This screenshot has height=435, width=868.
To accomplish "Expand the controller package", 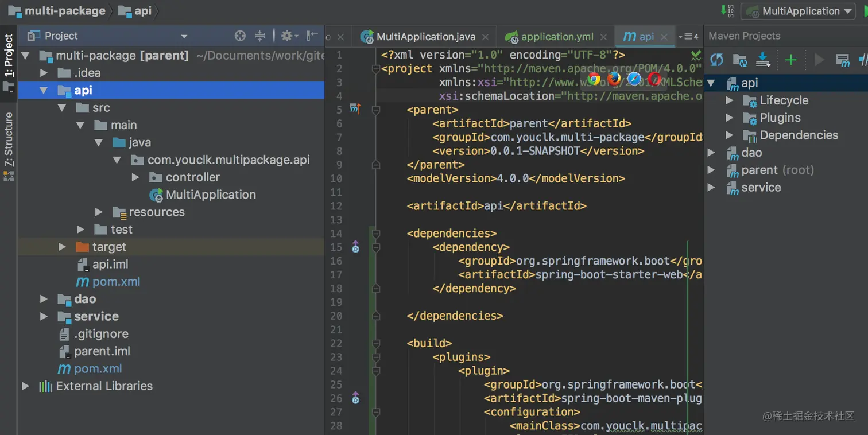I will coord(135,177).
